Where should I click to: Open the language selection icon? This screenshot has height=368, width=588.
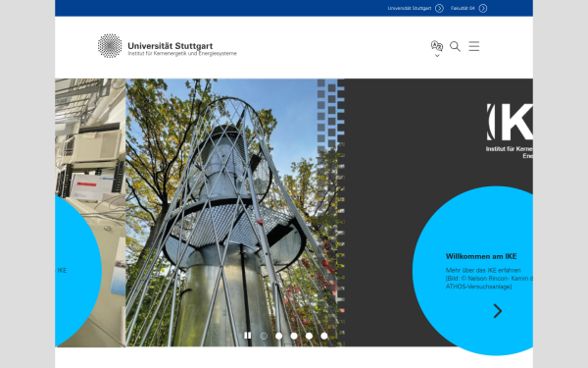click(436, 46)
